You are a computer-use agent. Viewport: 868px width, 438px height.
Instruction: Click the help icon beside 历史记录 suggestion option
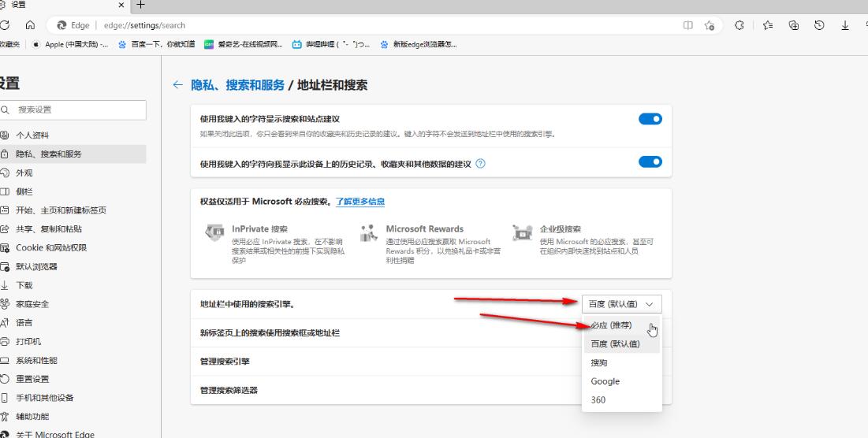tap(480, 163)
